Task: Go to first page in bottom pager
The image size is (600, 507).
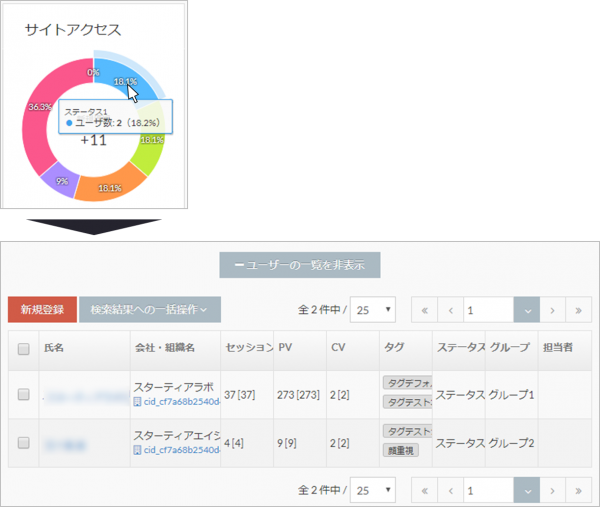Action: pyautogui.click(x=424, y=490)
